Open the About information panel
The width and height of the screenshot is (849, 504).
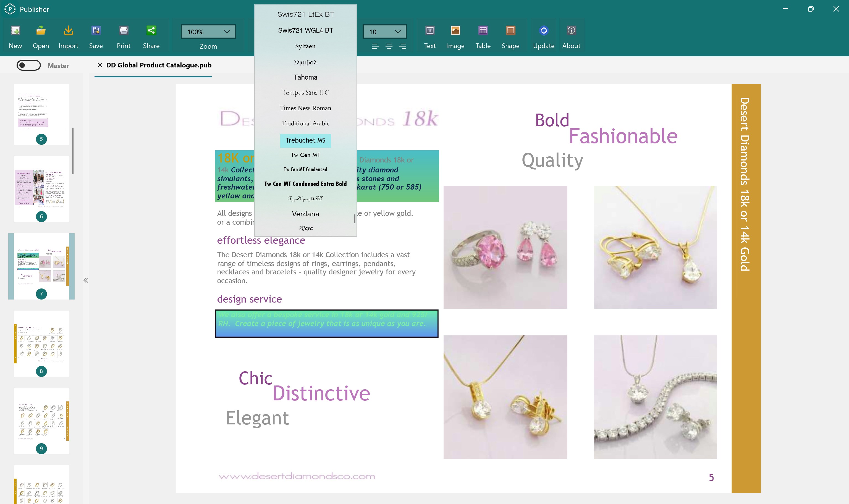click(571, 36)
